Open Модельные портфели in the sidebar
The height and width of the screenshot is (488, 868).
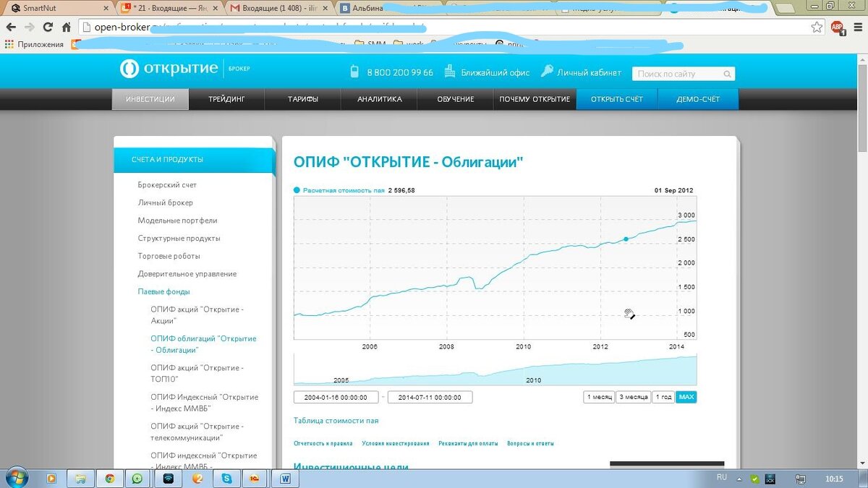click(x=177, y=221)
